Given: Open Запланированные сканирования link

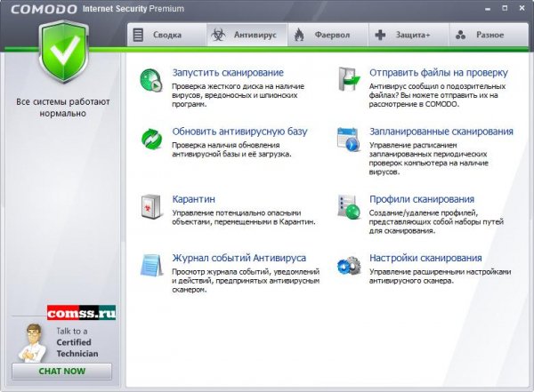Looking at the screenshot, I should pyautogui.click(x=441, y=132).
